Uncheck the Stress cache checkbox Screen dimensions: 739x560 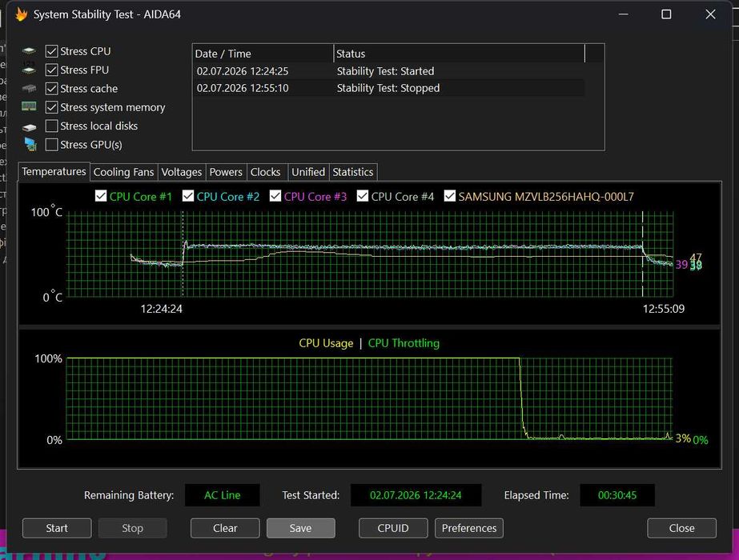(51, 89)
